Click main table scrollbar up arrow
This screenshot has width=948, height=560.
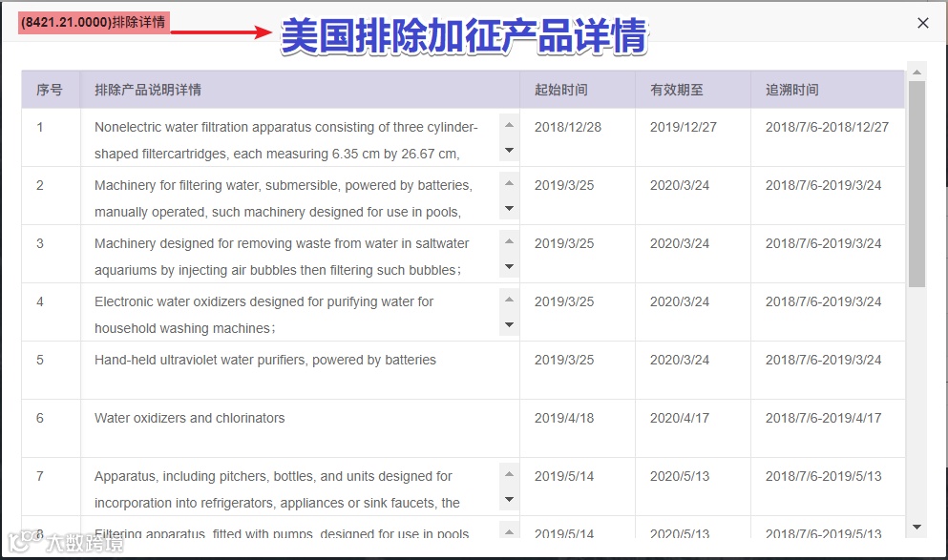click(916, 72)
